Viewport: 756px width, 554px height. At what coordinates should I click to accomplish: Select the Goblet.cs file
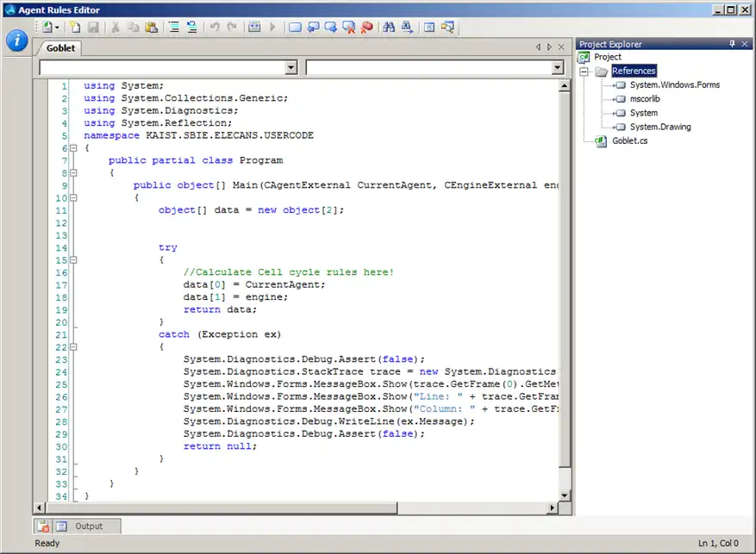pyautogui.click(x=629, y=140)
